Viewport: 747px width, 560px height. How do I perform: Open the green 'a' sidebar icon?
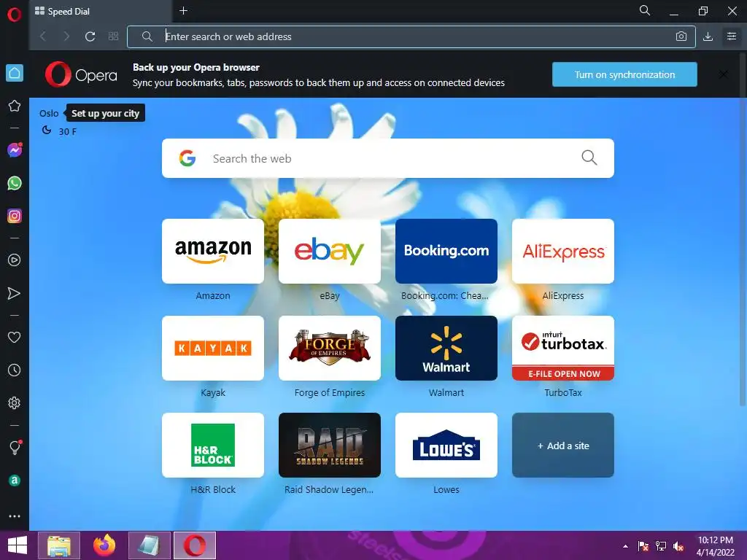coord(15,481)
